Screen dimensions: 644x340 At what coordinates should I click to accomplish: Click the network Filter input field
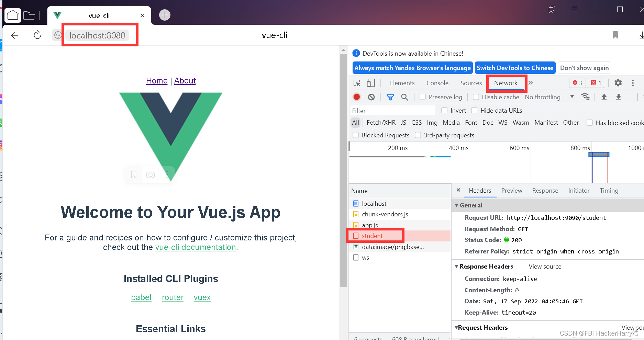coord(392,110)
